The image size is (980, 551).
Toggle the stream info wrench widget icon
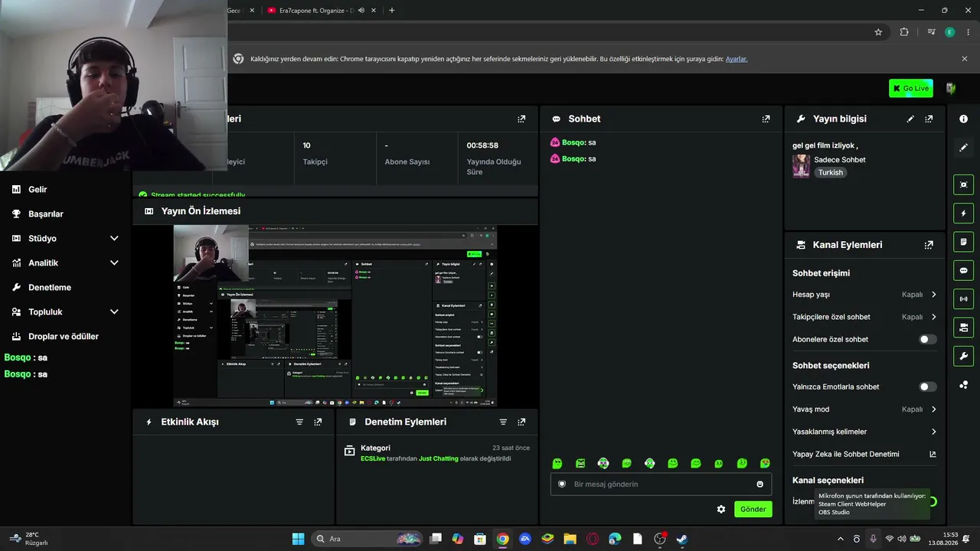(x=963, y=356)
